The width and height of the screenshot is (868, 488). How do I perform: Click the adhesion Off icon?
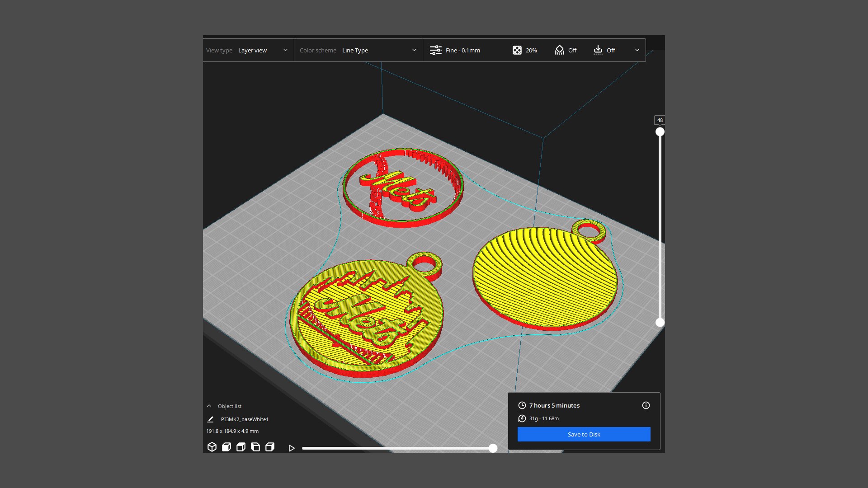click(x=598, y=50)
